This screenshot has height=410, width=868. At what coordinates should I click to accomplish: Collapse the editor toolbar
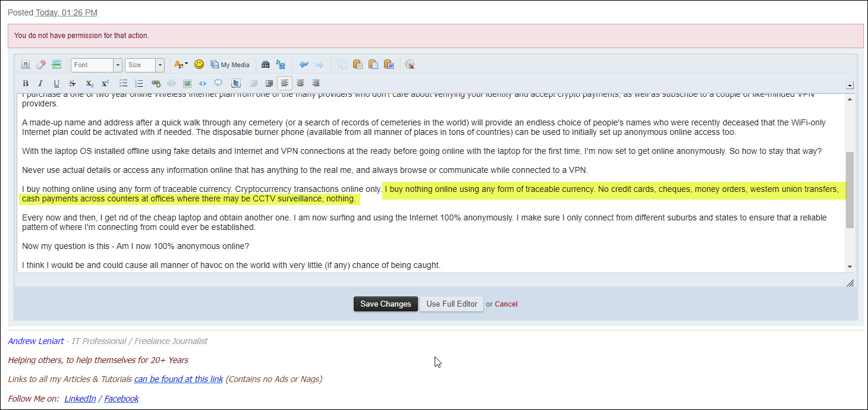[x=850, y=85]
